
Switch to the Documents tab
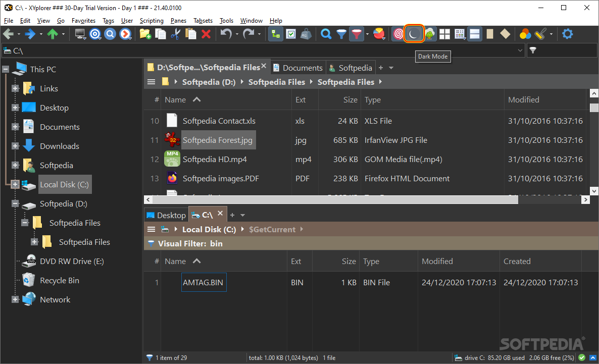[298, 68]
